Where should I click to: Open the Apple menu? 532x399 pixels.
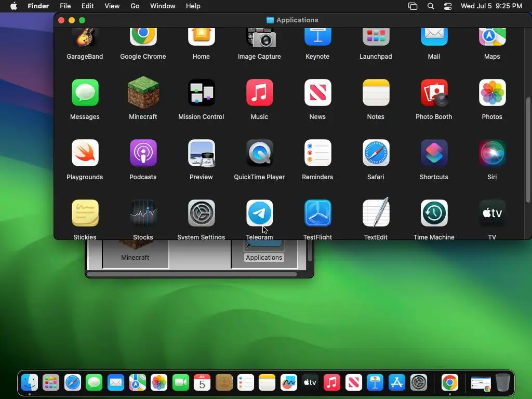14,6
